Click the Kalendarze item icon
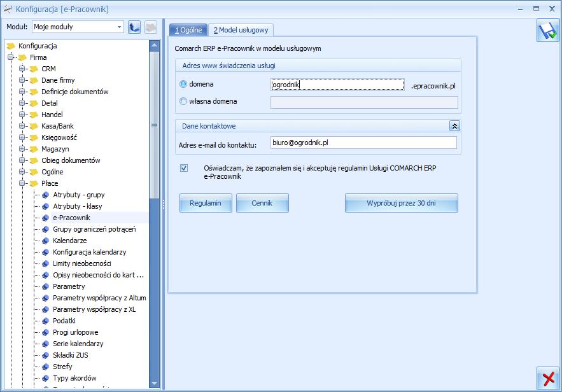This screenshot has height=392, width=562. (46, 241)
